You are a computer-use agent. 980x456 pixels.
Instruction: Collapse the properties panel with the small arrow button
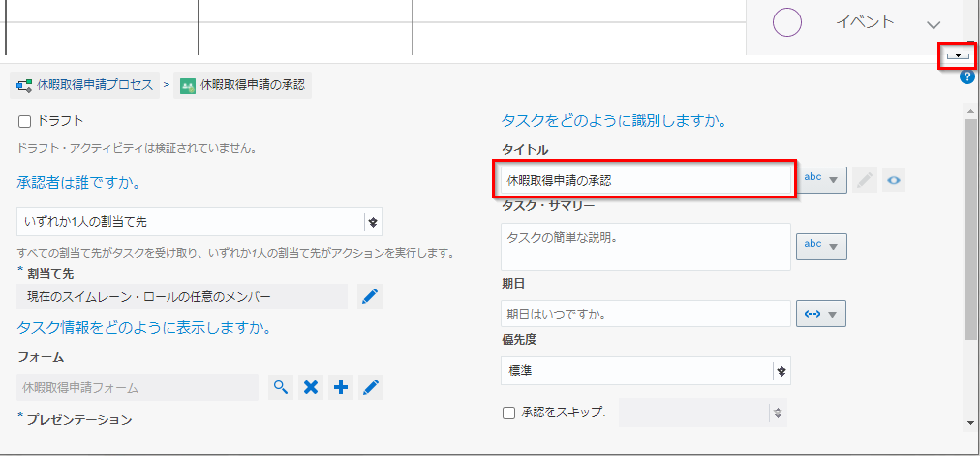pos(957,56)
